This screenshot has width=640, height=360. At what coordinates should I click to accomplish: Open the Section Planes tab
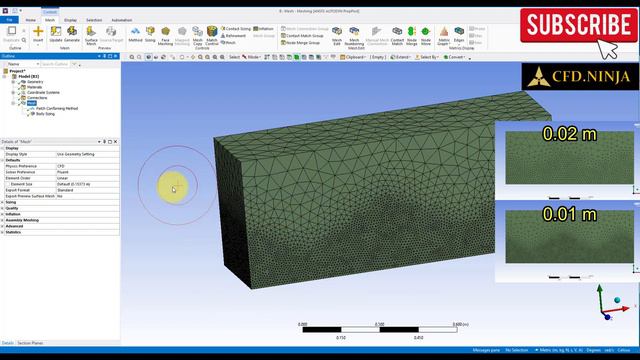pyautogui.click(x=30, y=343)
